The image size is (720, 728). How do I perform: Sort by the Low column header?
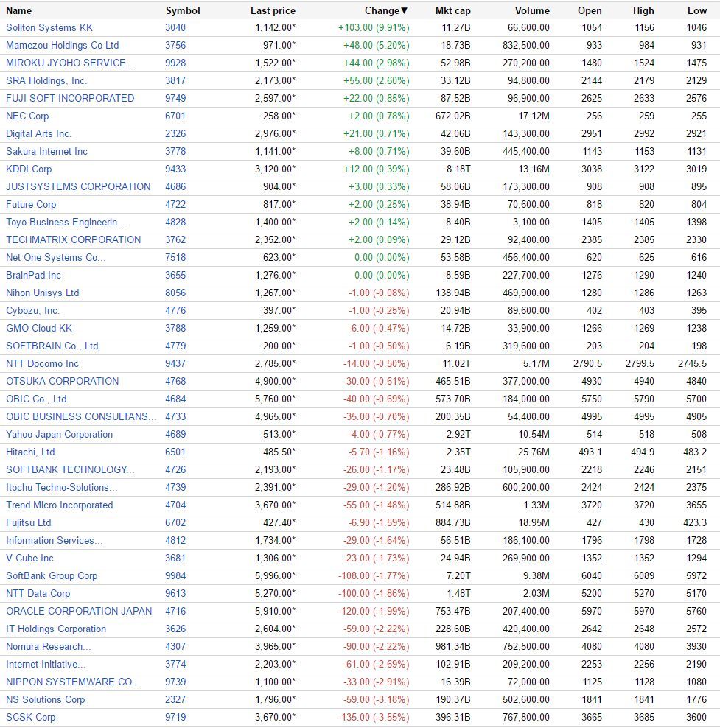pyautogui.click(x=697, y=10)
